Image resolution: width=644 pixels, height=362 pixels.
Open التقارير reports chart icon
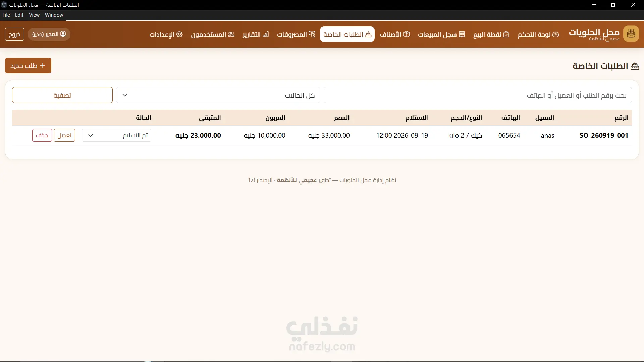point(266,34)
